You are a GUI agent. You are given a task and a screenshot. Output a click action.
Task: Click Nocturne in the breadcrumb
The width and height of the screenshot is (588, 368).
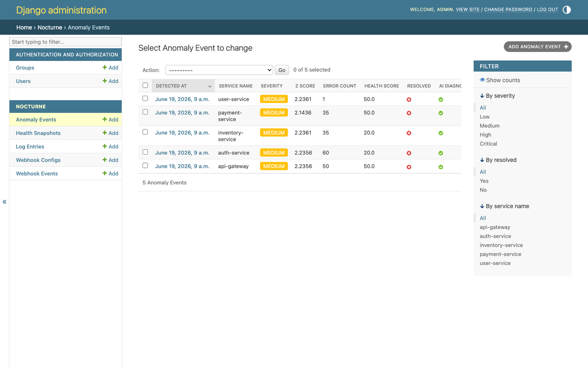click(x=50, y=27)
